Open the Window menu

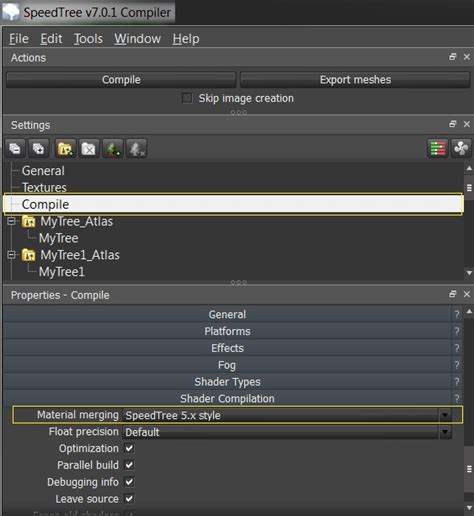[x=137, y=39]
